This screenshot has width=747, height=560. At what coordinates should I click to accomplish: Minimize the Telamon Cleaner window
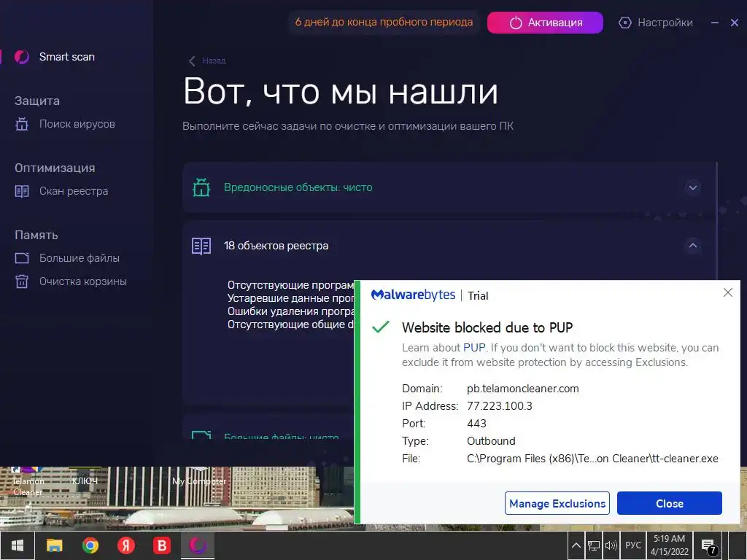(715, 23)
